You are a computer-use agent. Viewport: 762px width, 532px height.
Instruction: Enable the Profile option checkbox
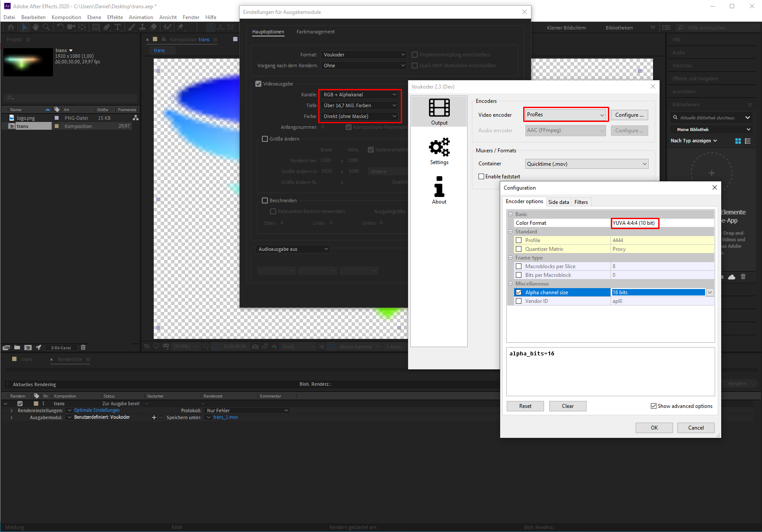(518, 240)
